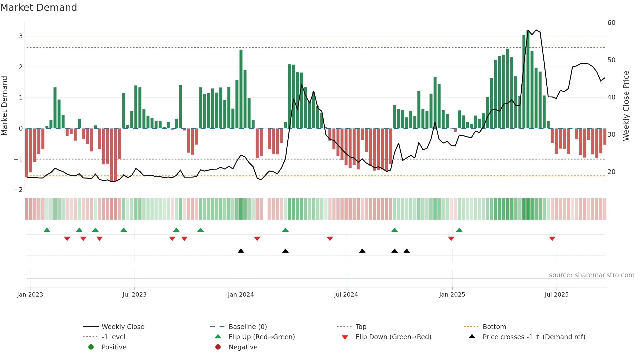Click the 40 price axis tick
This screenshot has width=644, height=362.
pyautogui.click(x=612, y=97)
